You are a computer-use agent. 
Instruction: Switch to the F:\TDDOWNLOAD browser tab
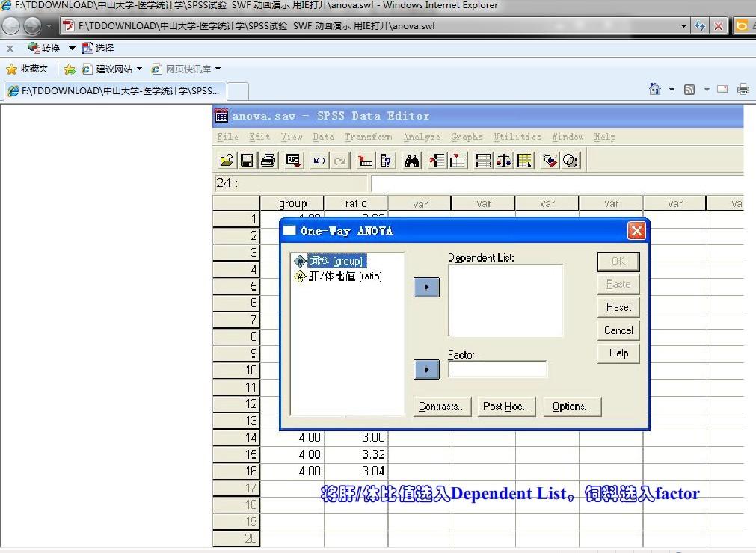tap(114, 90)
